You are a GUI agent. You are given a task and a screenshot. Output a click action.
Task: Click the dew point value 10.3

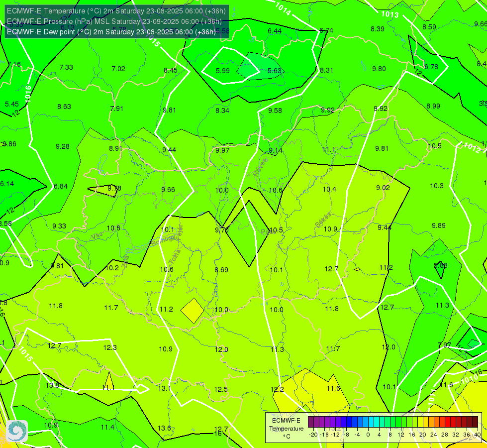click(437, 186)
